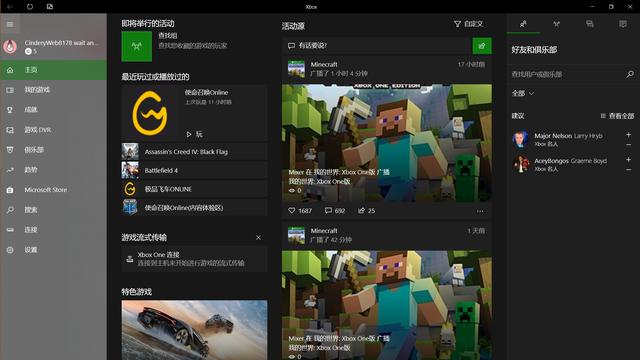Viewport: 640px width, 360px height.
Task: Open the hamburger menu in sidebar
Action: 10,24
